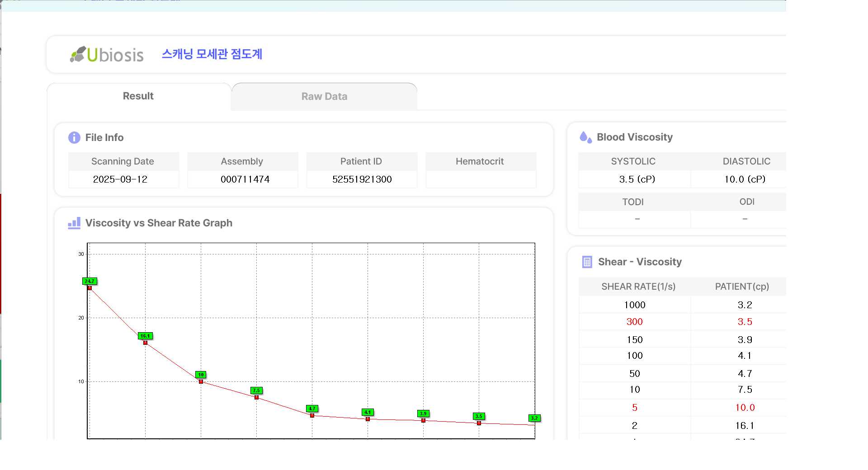Click the Shear - Viscosity calculator icon
Viewport: 868px width, 470px height.
587,262
